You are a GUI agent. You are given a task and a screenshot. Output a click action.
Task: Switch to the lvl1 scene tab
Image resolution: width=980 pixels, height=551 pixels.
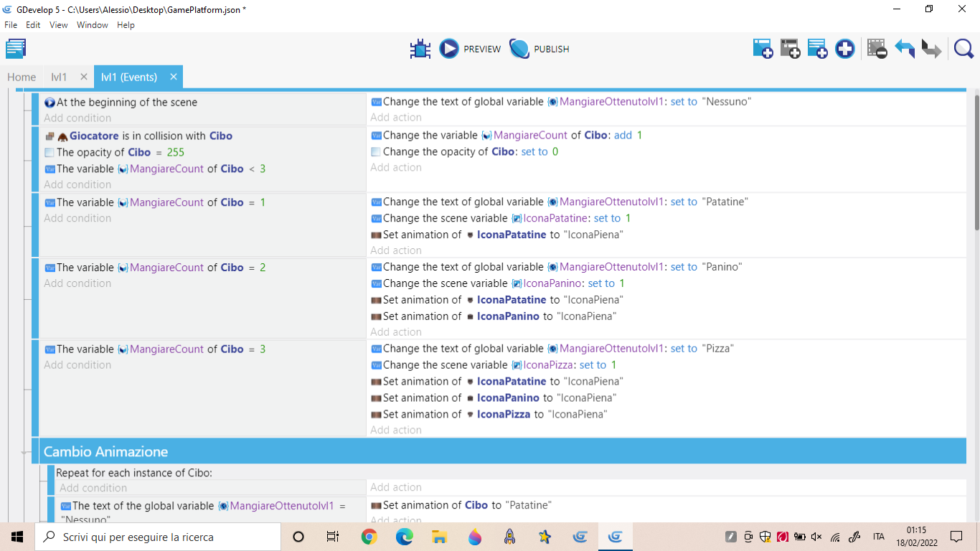59,77
